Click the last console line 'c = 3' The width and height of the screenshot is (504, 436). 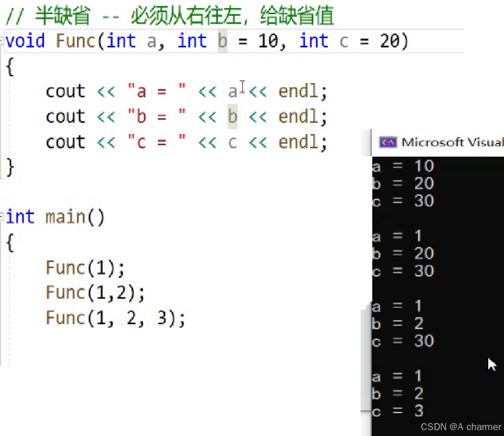pos(398,411)
